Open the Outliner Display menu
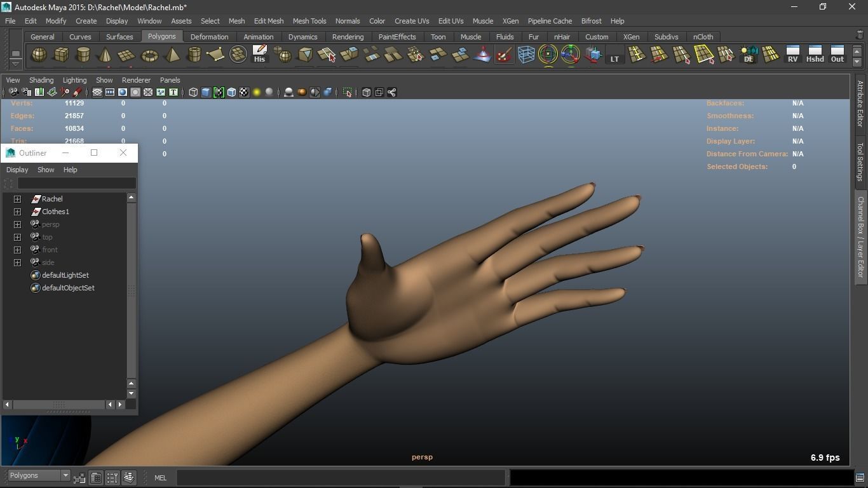This screenshot has height=488, width=868. [17, 170]
